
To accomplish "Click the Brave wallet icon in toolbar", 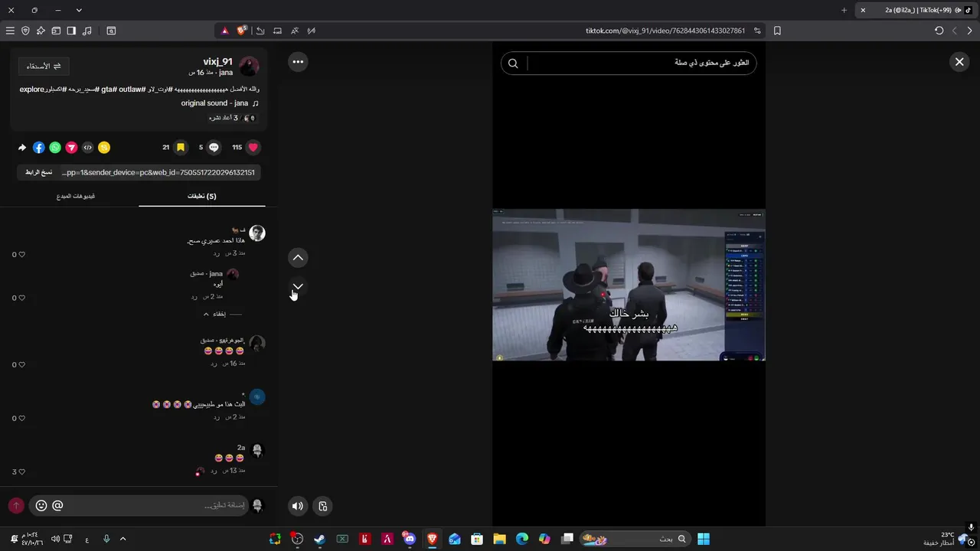I will click(56, 31).
